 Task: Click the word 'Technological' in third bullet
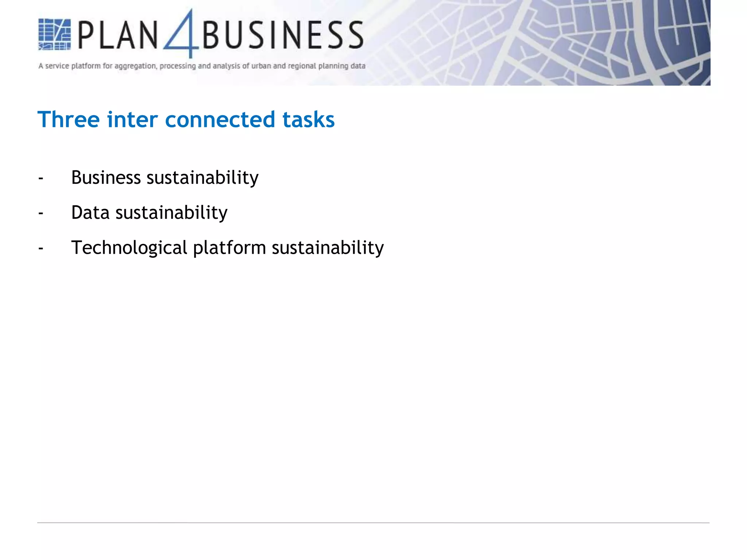click(129, 248)
